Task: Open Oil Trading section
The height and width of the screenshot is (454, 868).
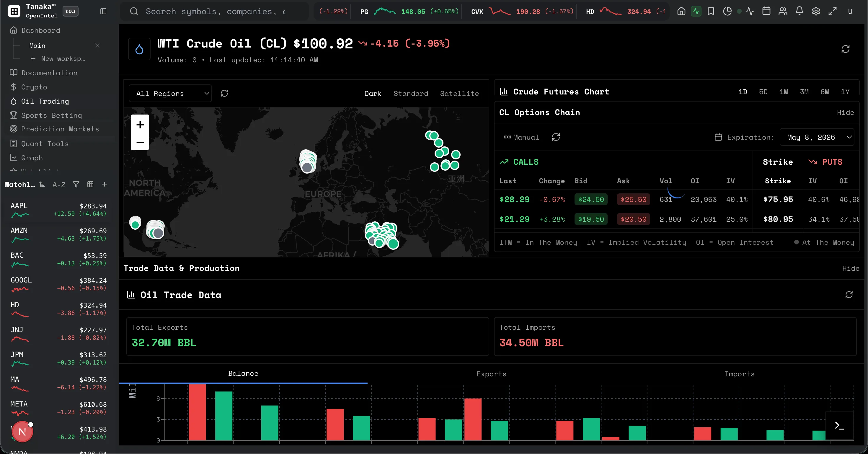Action: (40, 101)
